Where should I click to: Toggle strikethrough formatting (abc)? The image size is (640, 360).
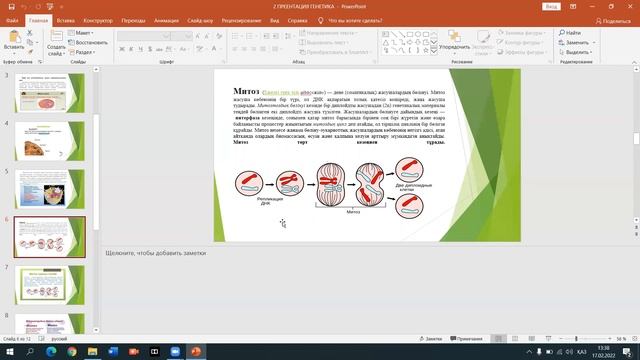click(x=159, y=49)
